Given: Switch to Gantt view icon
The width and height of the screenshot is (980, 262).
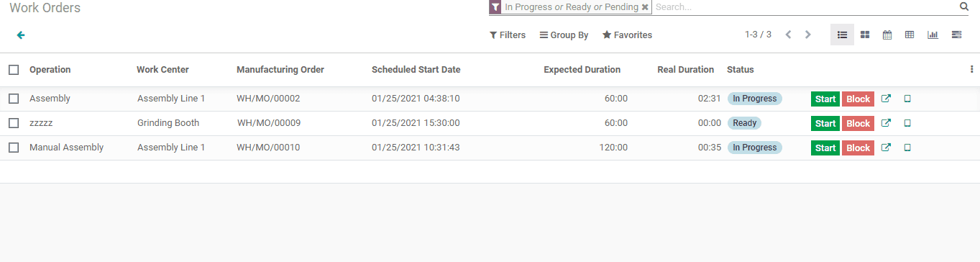Looking at the screenshot, I should (956, 35).
